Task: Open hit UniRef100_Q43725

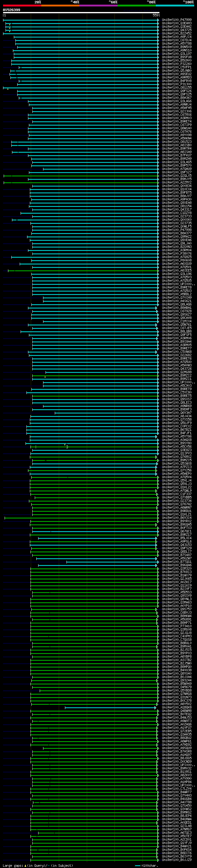Action: point(177,30)
